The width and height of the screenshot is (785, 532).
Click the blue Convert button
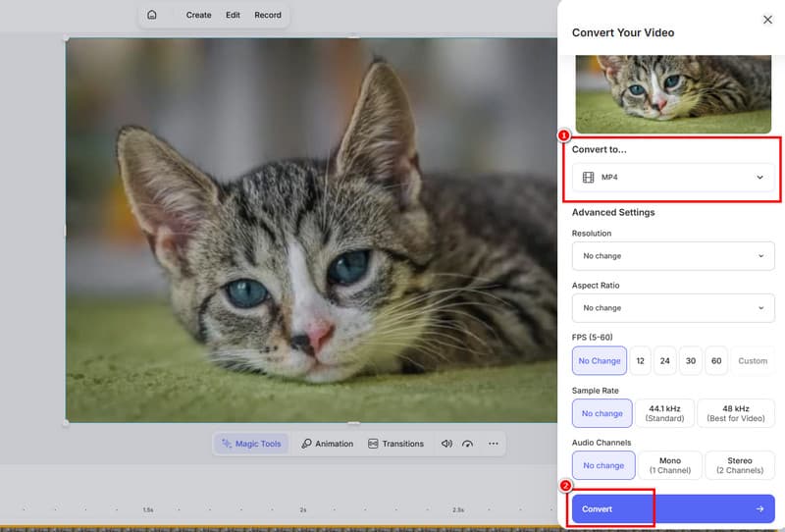(x=673, y=508)
